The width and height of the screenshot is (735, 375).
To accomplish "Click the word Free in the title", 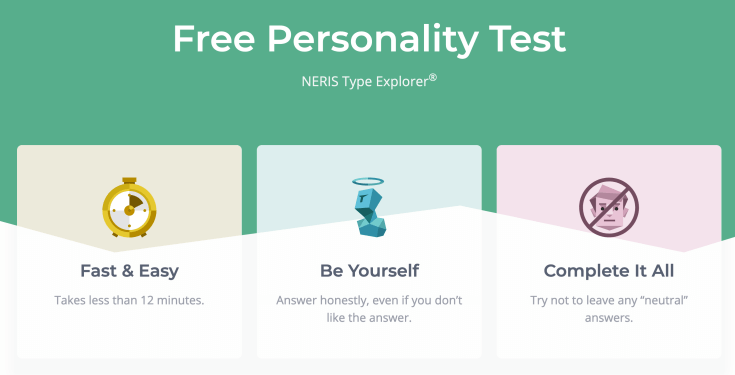I will 214,38.
